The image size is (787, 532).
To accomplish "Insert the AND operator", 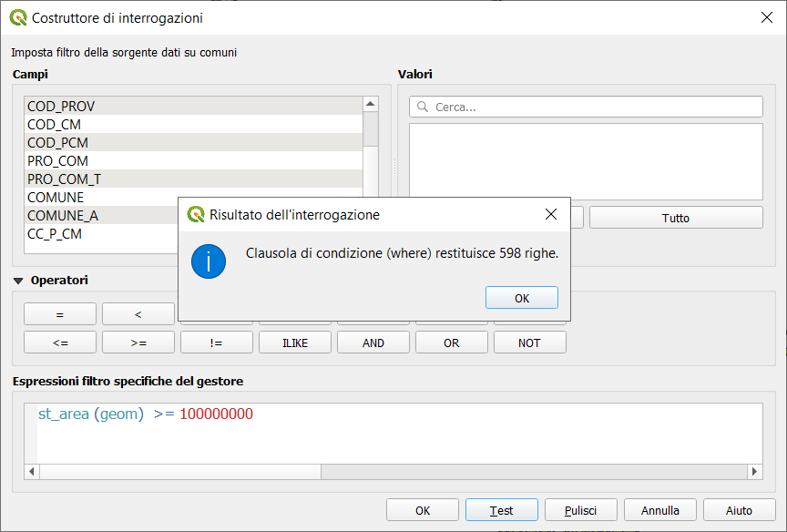I will point(373,343).
